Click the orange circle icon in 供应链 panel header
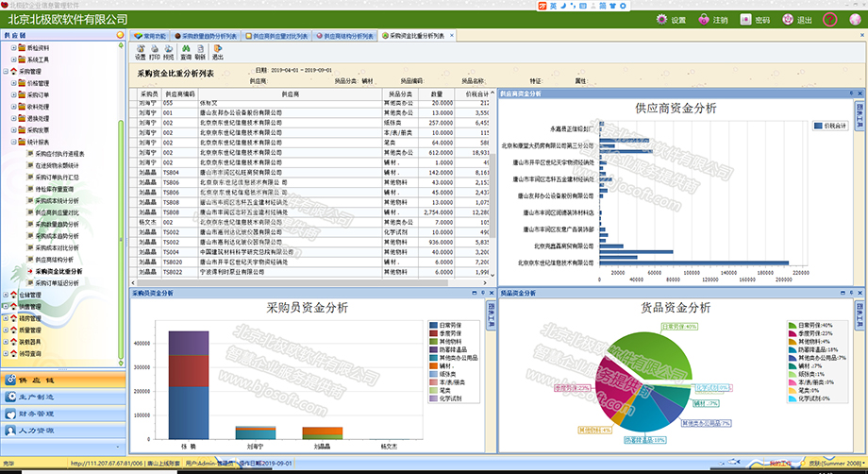Viewport: 868px width, 474px height. coord(120,35)
